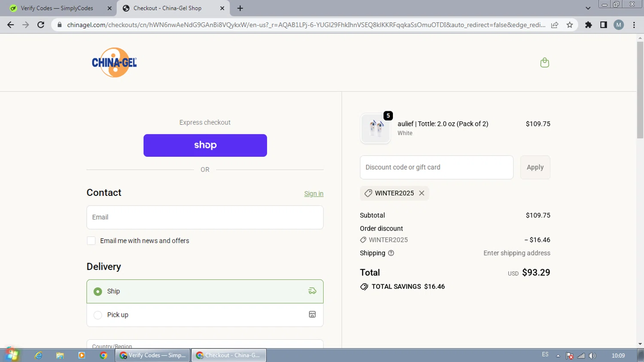Click the Tottle product thumbnail
The image size is (644, 362).
[x=376, y=128]
